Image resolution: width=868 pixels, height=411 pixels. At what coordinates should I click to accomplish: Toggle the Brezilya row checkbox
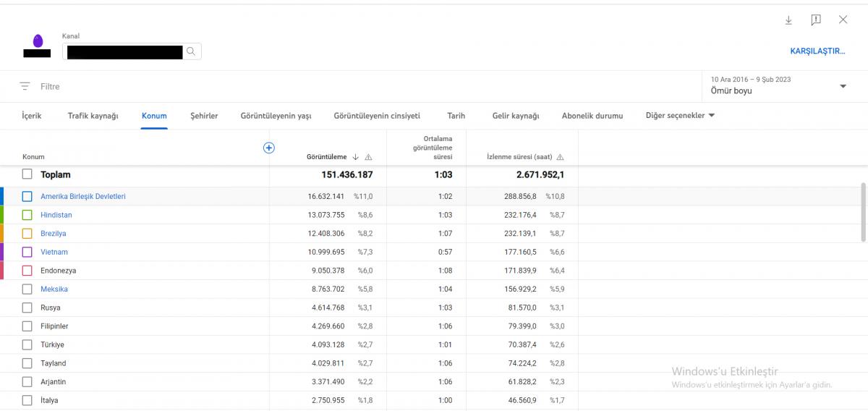tap(27, 234)
